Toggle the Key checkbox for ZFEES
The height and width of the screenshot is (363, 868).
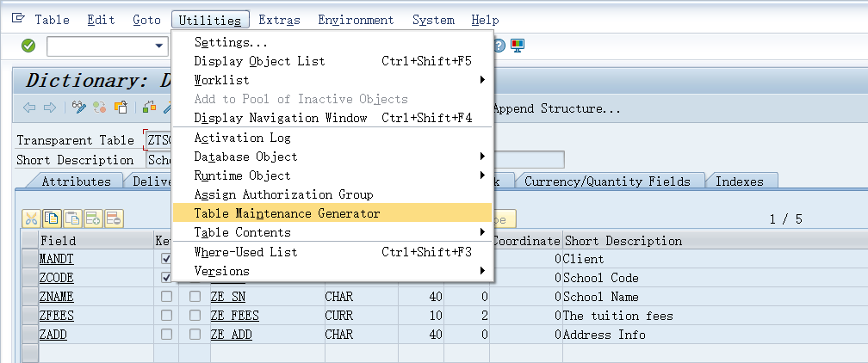[x=166, y=315]
